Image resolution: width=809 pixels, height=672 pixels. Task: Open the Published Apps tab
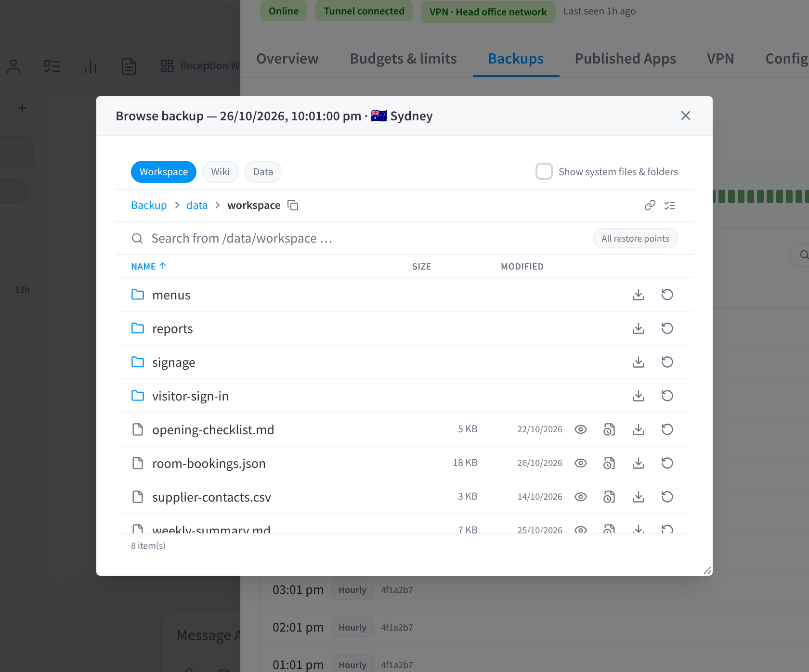626,59
